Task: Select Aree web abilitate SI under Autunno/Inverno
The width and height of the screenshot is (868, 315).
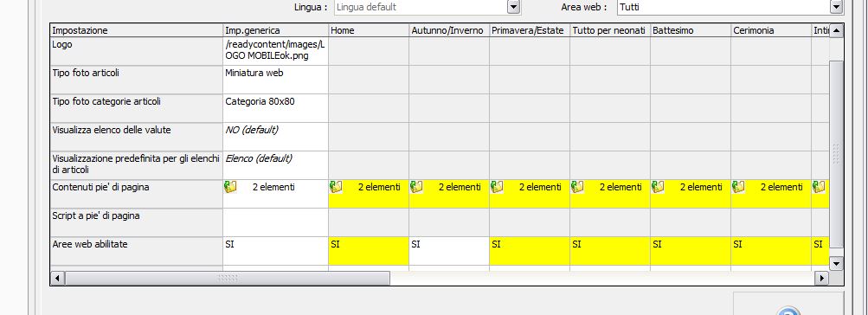Action: [449, 251]
